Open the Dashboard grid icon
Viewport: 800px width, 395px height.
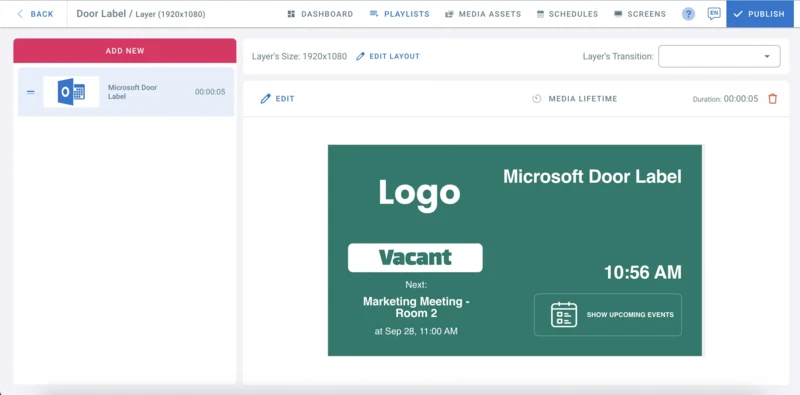point(291,14)
